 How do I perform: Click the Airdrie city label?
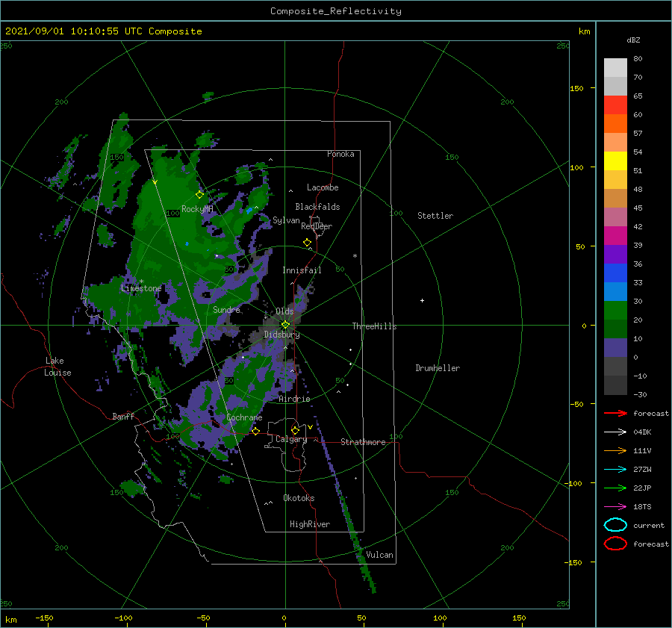click(x=294, y=399)
